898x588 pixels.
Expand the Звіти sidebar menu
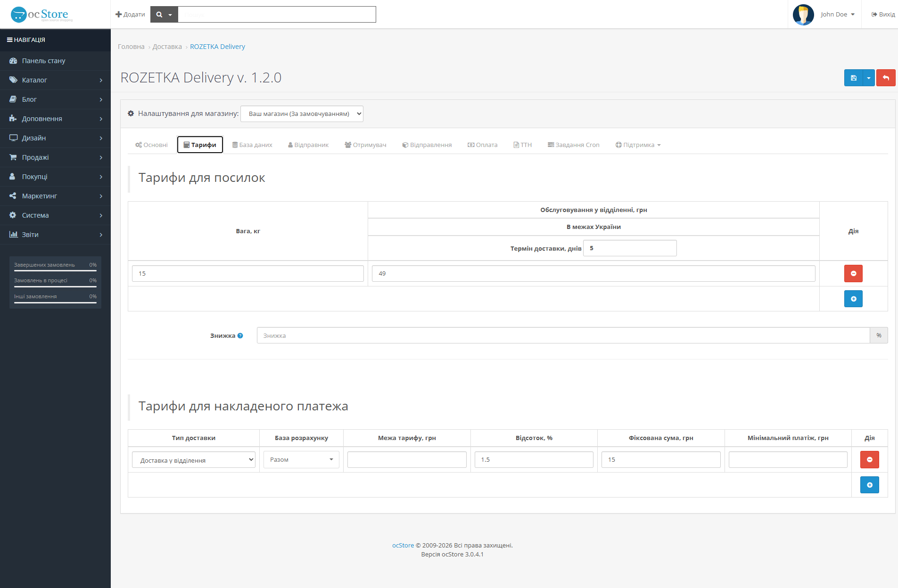coord(55,235)
